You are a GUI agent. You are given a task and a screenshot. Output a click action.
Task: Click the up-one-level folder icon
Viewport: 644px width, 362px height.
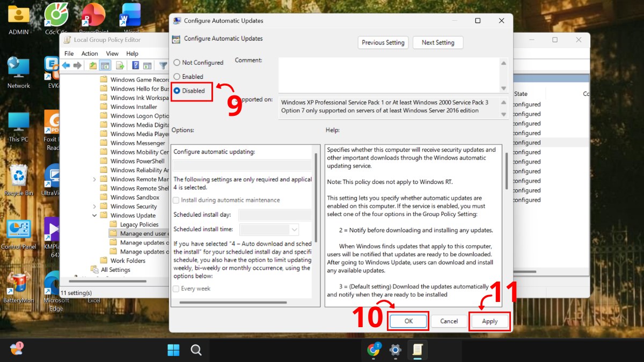coord(92,65)
